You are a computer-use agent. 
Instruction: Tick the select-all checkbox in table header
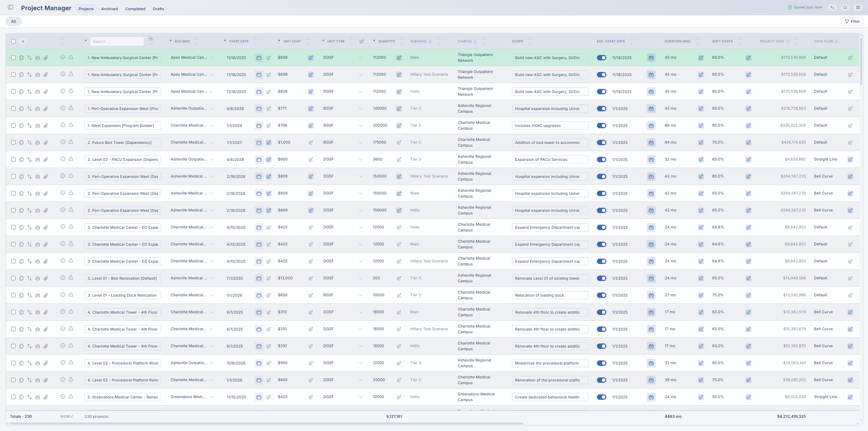(x=13, y=41)
